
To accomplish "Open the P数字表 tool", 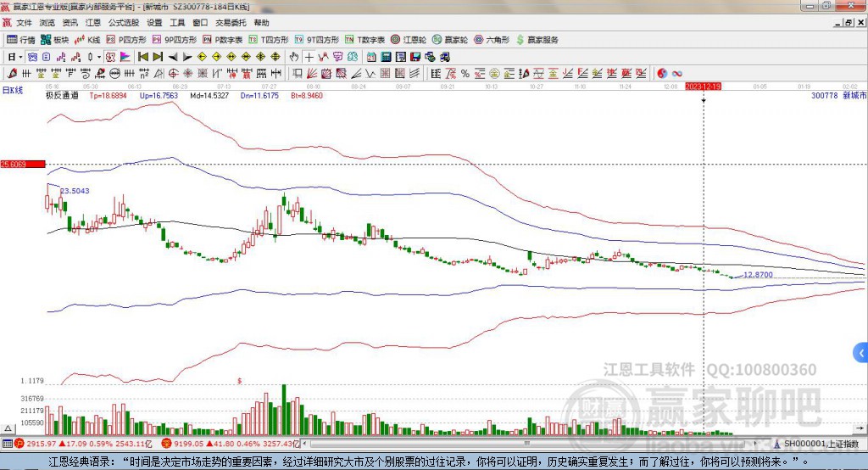I will 223,40.
